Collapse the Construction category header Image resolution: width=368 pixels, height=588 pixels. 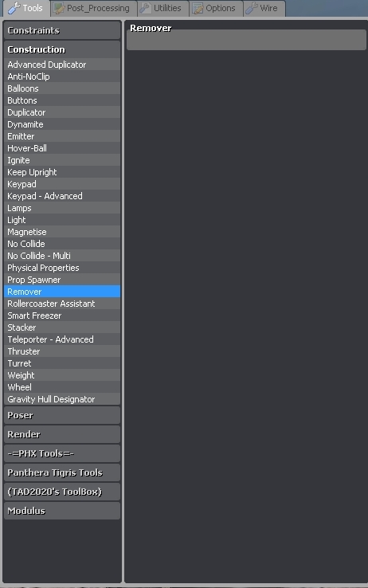point(62,49)
